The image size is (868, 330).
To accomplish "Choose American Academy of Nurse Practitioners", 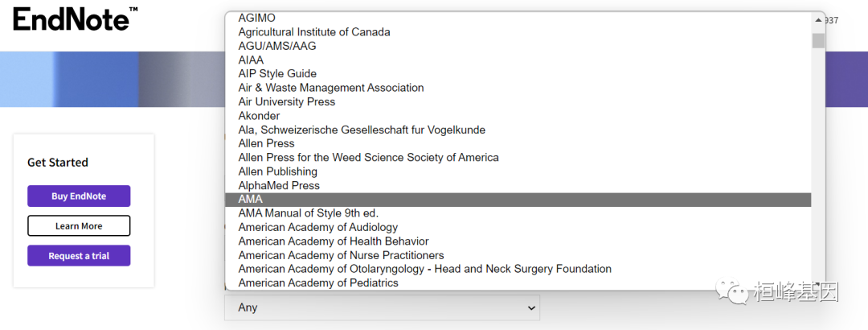I will coord(341,255).
